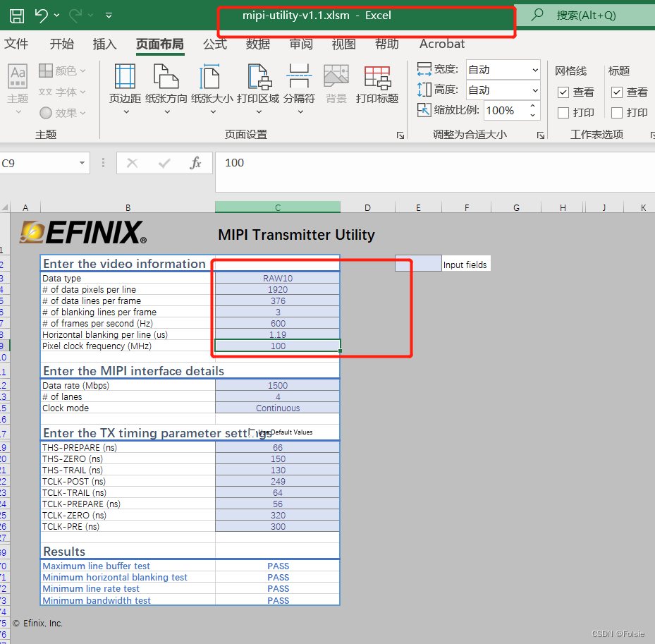Select column C header

[x=278, y=207]
